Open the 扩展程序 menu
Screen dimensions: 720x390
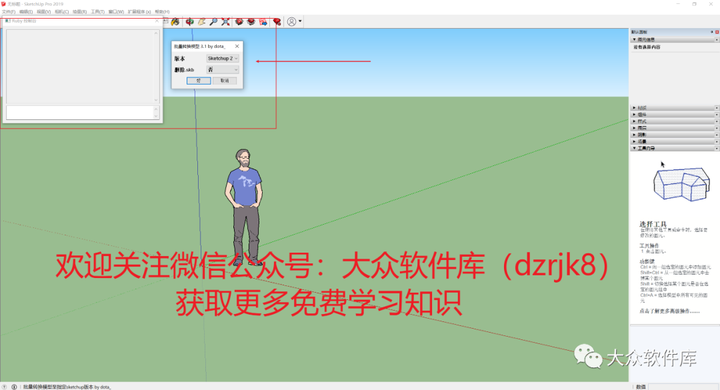coord(139,11)
